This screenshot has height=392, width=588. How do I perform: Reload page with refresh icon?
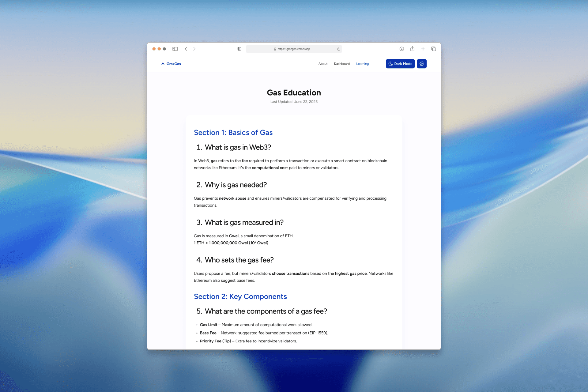click(338, 49)
